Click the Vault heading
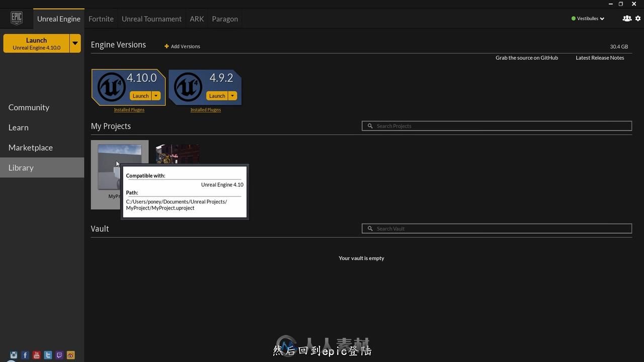The height and width of the screenshot is (362, 644). [100, 229]
